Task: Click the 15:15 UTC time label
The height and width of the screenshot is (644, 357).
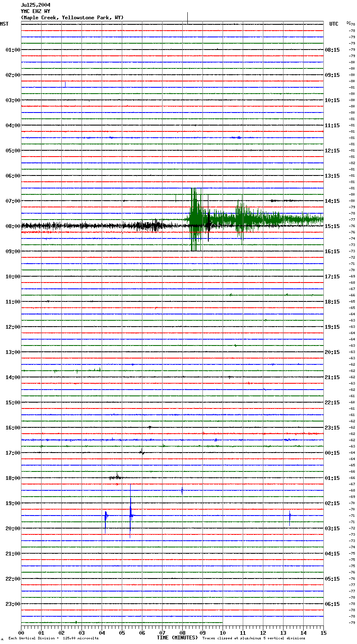Action: click(x=332, y=226)
